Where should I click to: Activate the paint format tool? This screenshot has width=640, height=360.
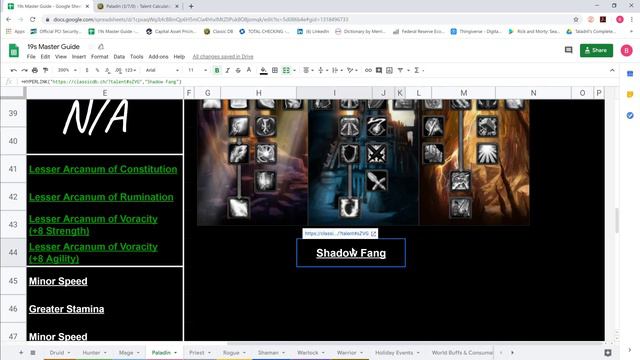45,70
